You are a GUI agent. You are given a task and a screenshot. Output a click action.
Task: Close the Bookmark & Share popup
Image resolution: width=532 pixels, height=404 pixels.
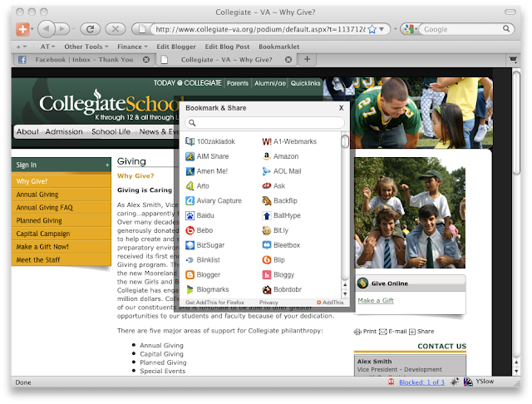(x=341, y=108)
